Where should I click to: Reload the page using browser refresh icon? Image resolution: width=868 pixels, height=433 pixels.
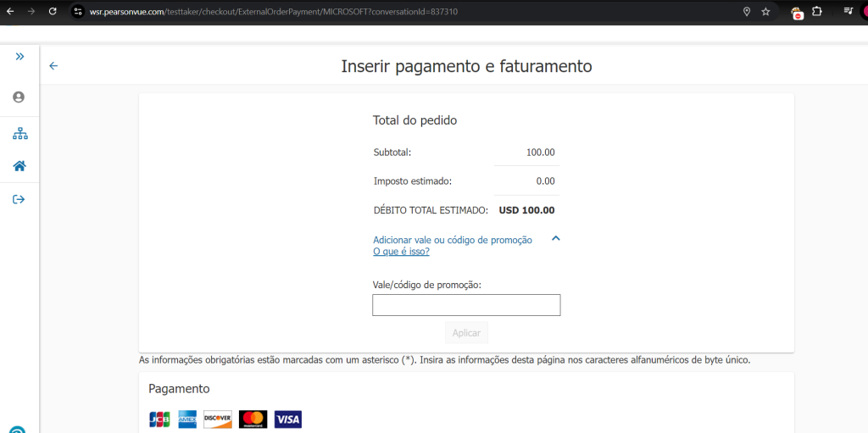coord(53,12)
